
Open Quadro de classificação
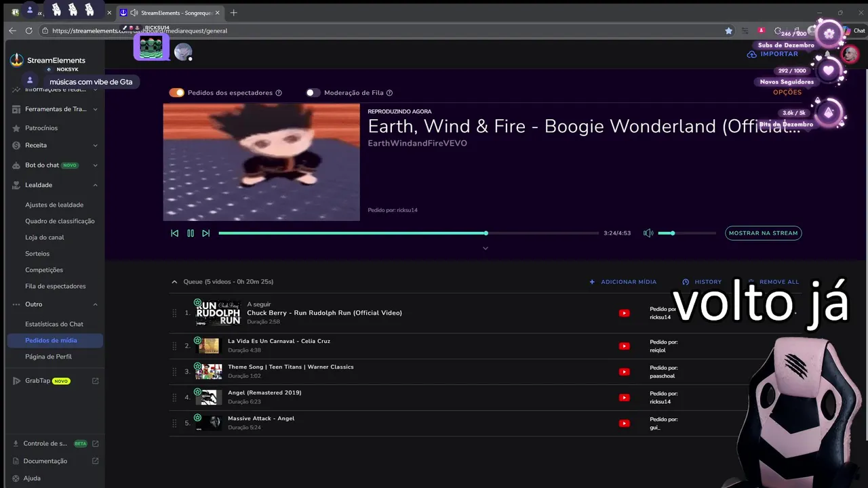(60, 221)
